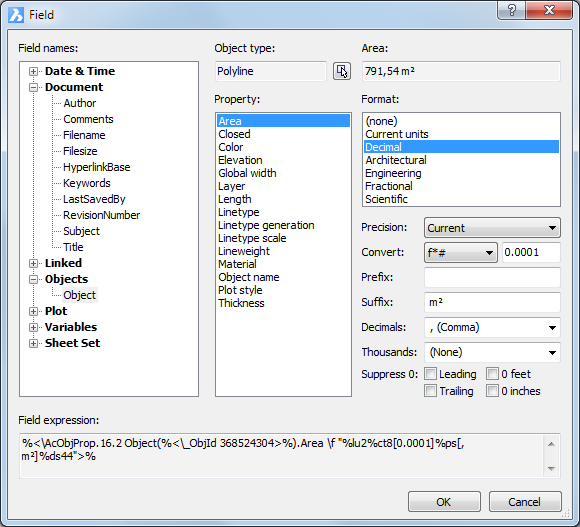Click field expression scroll down arrow

pyautogui.click(x=551, y=469)
